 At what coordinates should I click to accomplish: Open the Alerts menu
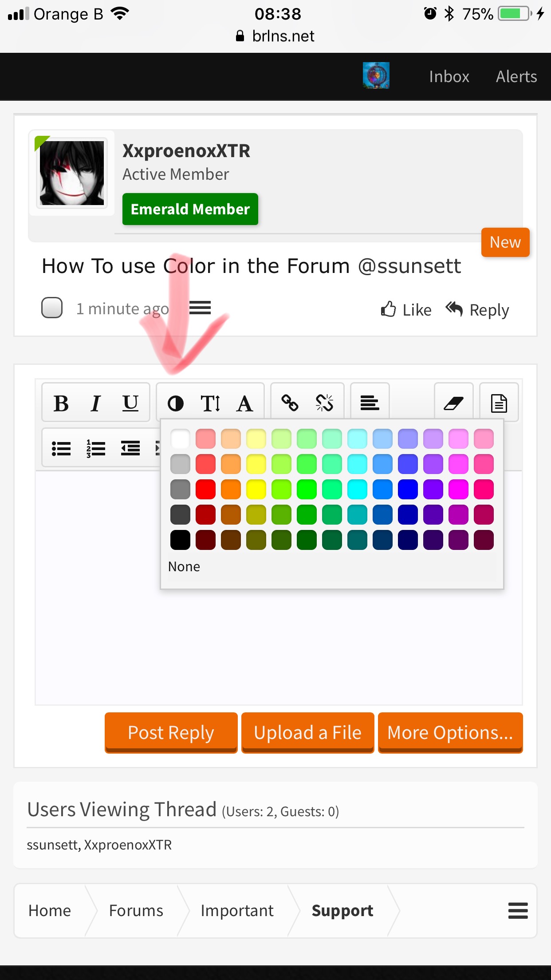[x=516, y=76]
